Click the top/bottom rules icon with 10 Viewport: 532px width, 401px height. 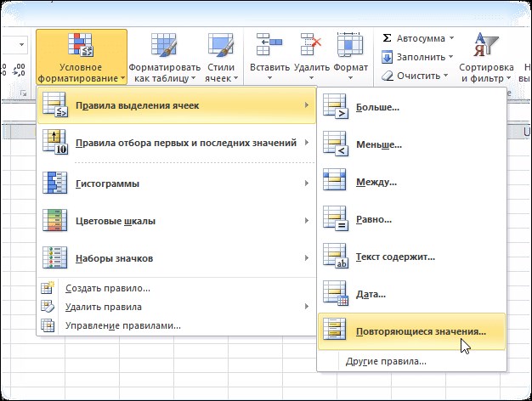[x=55, y=143]
